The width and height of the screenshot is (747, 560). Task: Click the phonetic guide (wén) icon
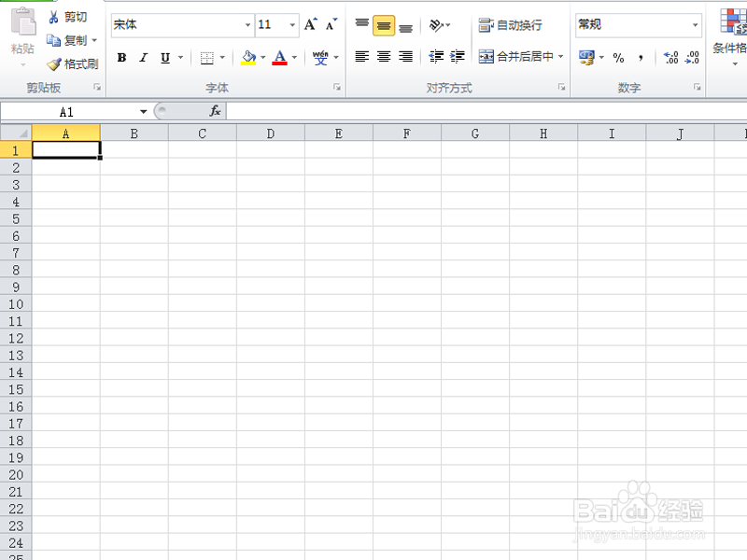pos(320,58)
